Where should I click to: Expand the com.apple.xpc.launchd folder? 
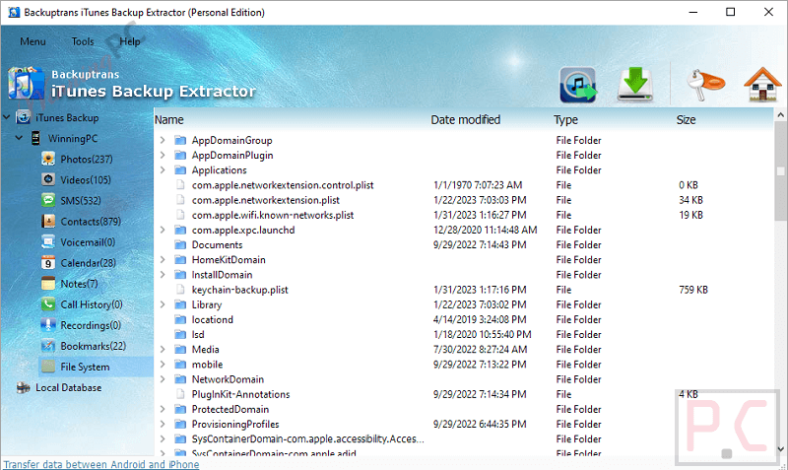(x=163, y=230)
